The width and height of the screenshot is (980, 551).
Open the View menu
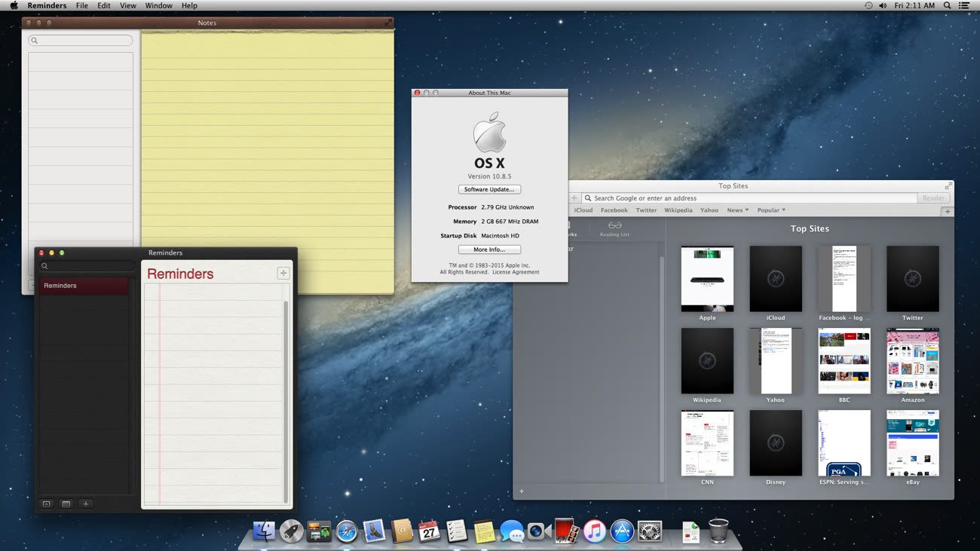click(x=128, y=5)
